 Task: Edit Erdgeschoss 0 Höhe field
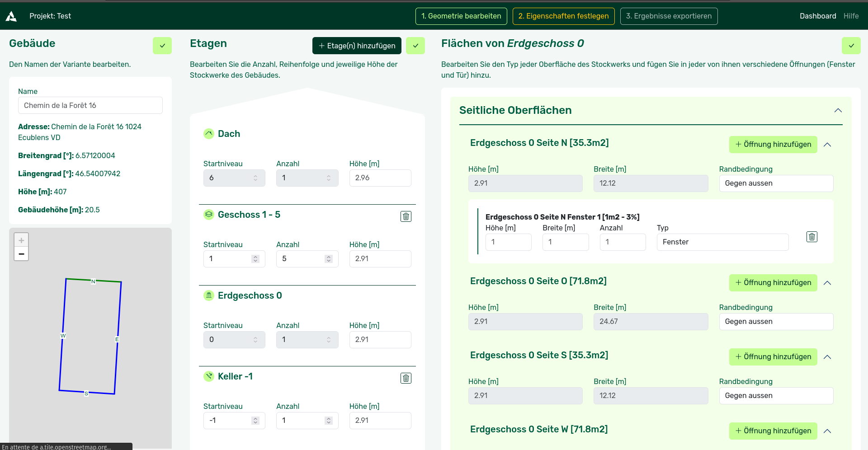tap(380, 340)
